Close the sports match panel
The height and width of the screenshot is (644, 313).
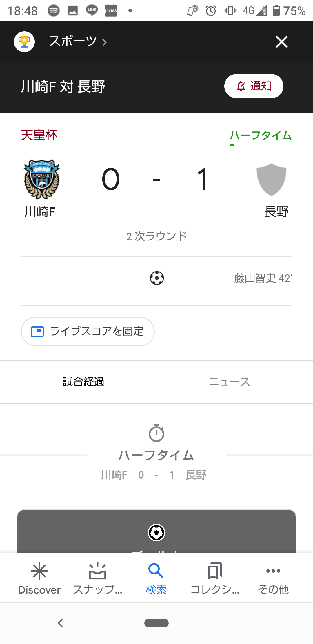pyautogui.click(x=281, y=42)
